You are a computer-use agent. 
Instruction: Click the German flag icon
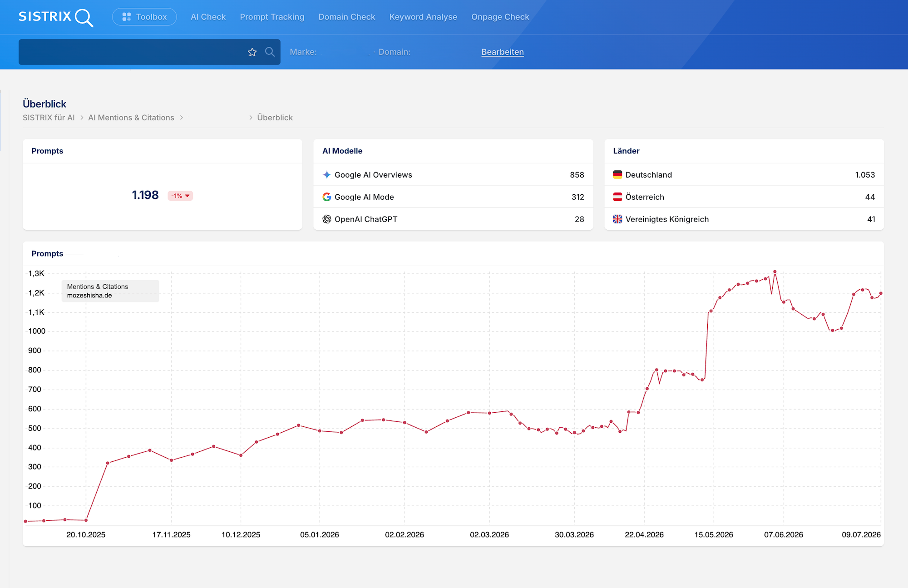click(x=617, y=175)
